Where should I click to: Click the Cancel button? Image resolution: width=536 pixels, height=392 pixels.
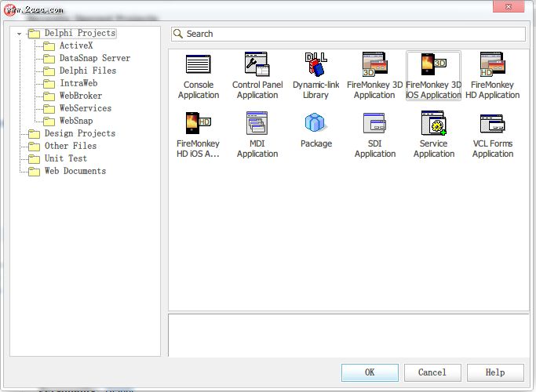(x=432, y=372)
